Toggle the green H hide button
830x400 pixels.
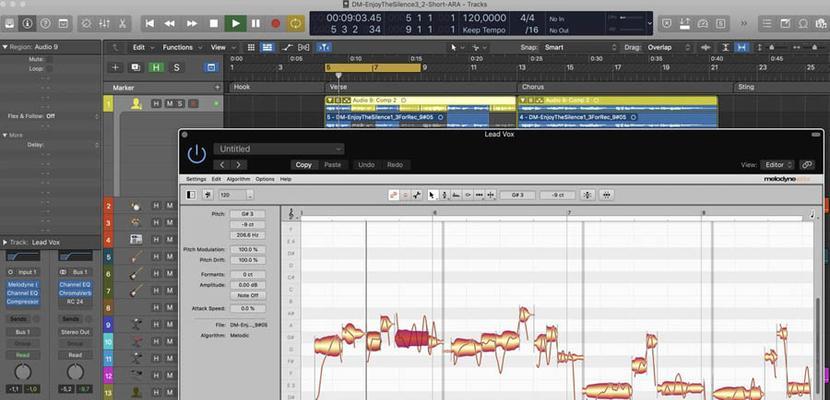[x=156, y=68]
